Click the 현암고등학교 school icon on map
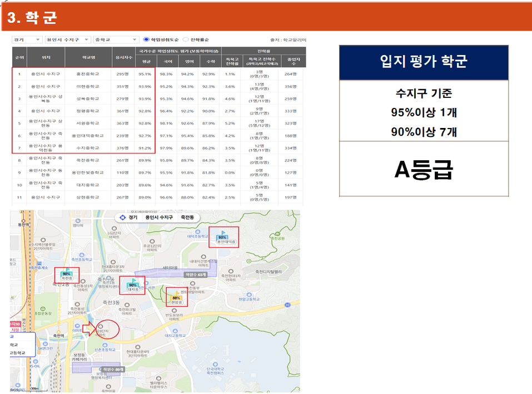The height and width of the screenshot is (394, 532). [x=250, y=295]
